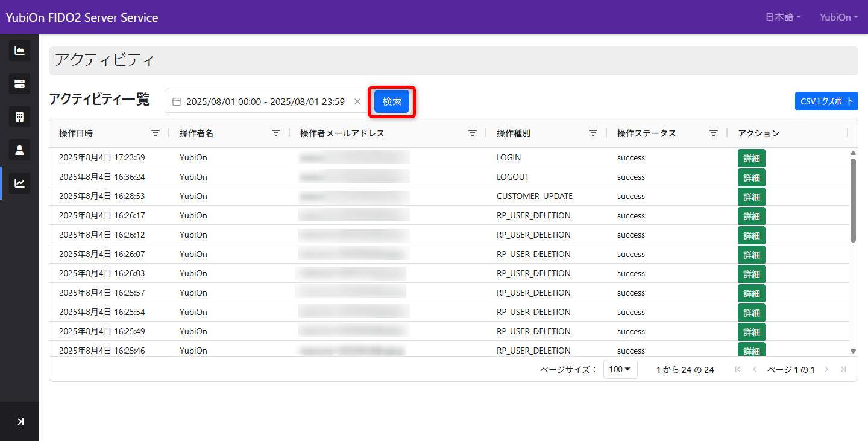Click the ページ 1 の 1 page indicator
Viewport: 868px width, 441px height.
tap(791, 370)
